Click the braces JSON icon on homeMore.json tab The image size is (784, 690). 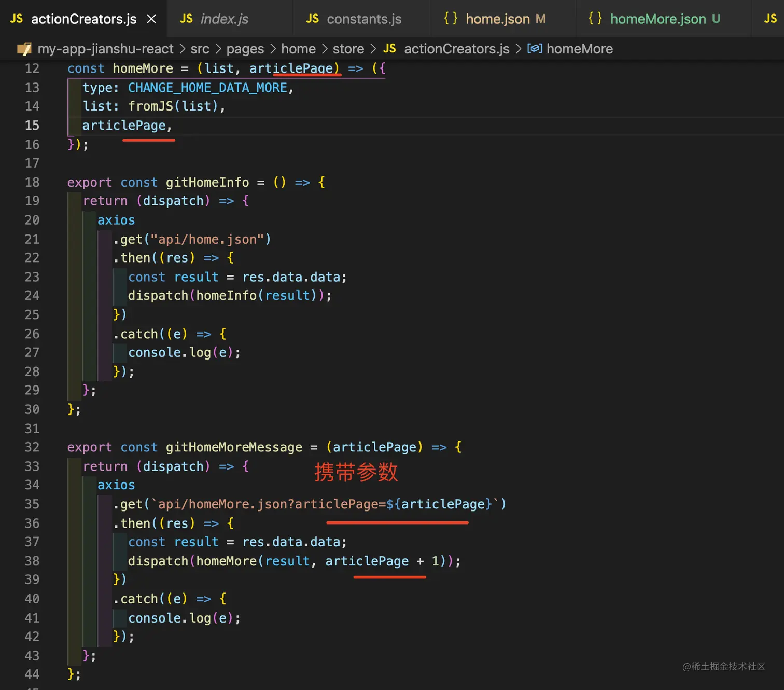point(595,19)
